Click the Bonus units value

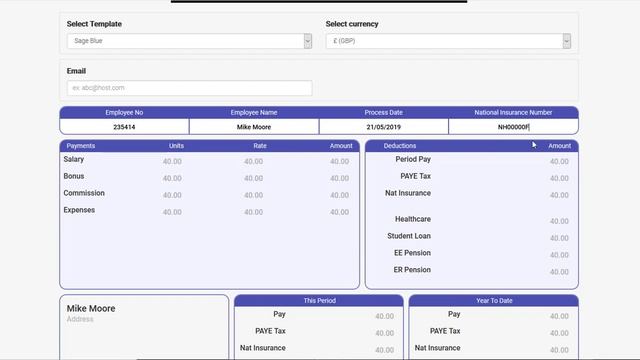pyautogui.click(x=172, y=178)
